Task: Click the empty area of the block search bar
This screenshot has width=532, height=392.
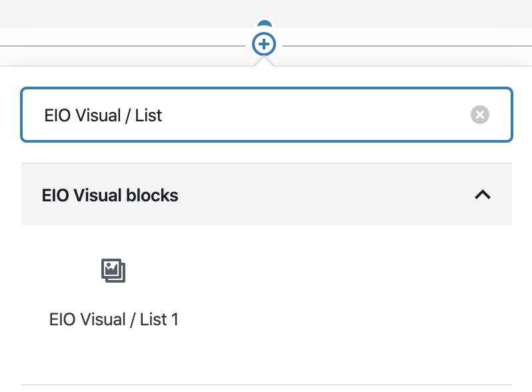Action: 315,115
